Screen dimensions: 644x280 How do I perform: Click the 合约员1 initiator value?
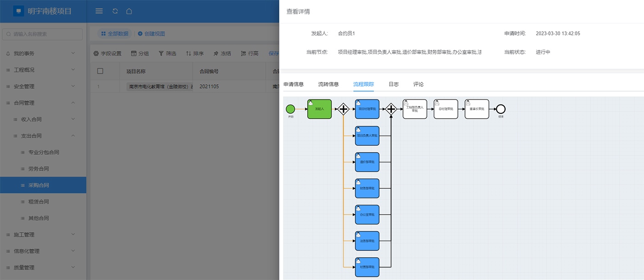click(x=346, y=34)
